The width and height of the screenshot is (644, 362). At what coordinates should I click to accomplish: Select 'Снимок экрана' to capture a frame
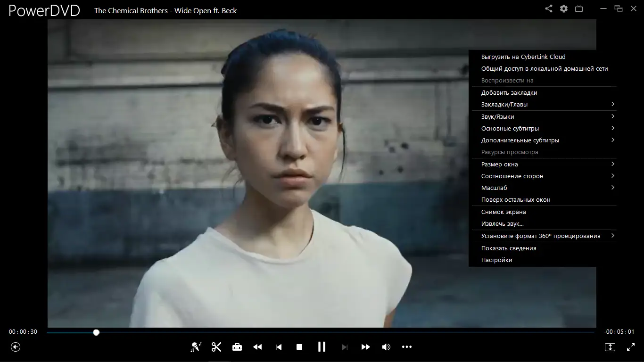(543, 212)
